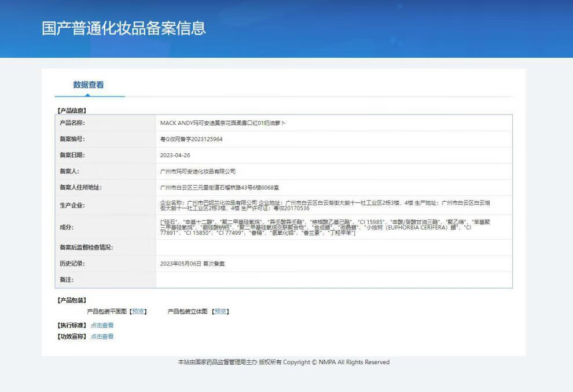
Task: Click the 成分 ingredients list text
Action: [x=325, y=227]
